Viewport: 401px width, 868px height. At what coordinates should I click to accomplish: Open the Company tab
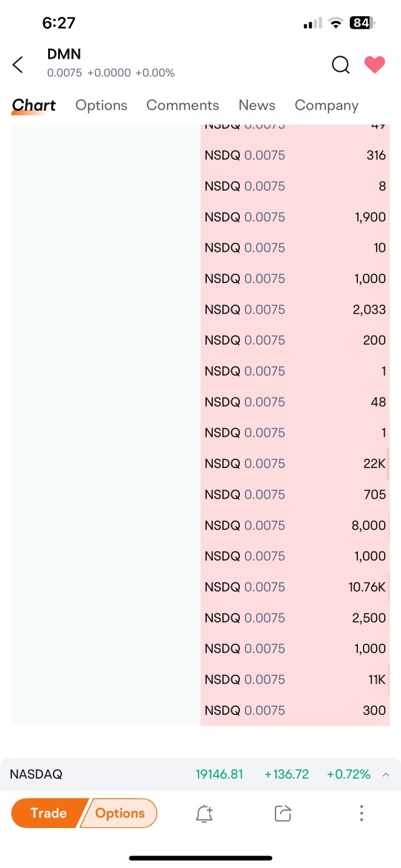pyautogui.click(x=327, y=105)
